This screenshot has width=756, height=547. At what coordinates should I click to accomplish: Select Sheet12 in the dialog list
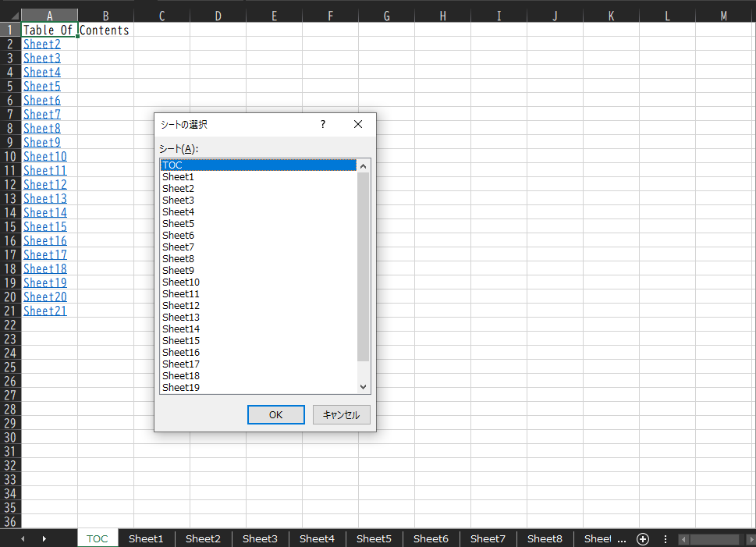pos(258,306)
